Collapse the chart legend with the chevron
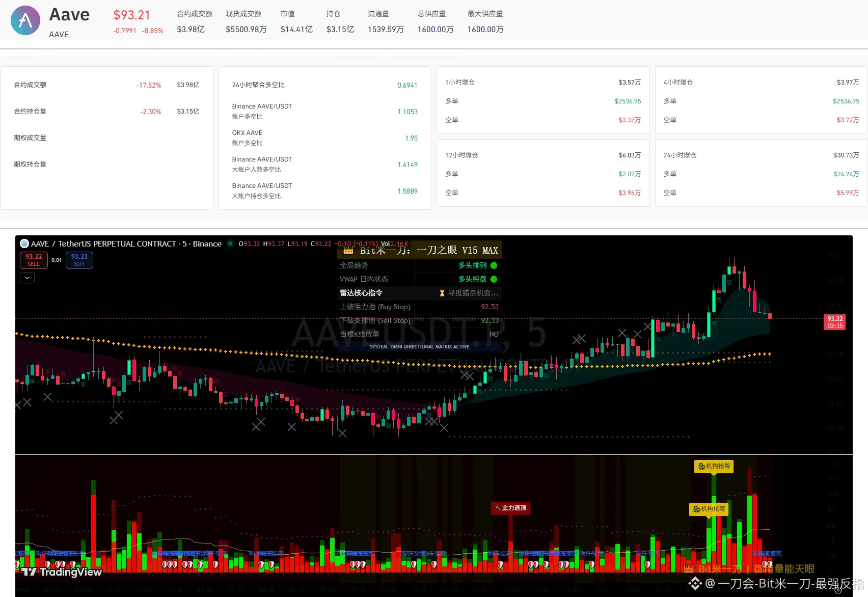The height and width of the screenshot is (597, 868). click(x=28, y=278)
